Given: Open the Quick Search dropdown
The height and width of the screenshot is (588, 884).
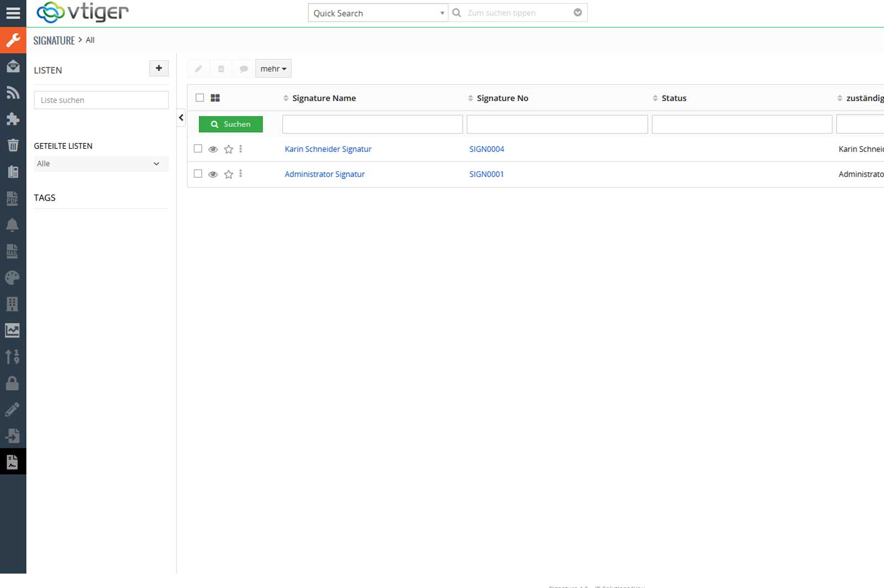Looking at the screenshot, I should click(378, 13).
